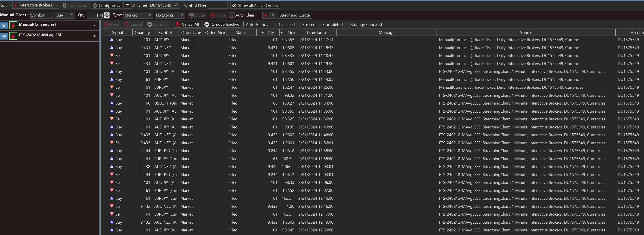Screen dimensions: 644x235
Task: Click Show all Active Orders eye button
Action: (x=255, y=5)
